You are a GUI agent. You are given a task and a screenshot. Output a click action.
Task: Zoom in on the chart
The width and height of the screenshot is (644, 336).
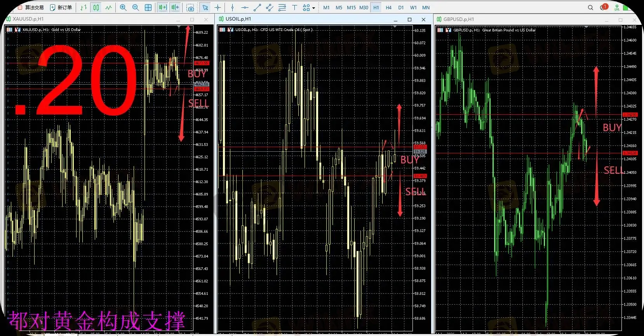pyautogui.click(x=123, y=7)
